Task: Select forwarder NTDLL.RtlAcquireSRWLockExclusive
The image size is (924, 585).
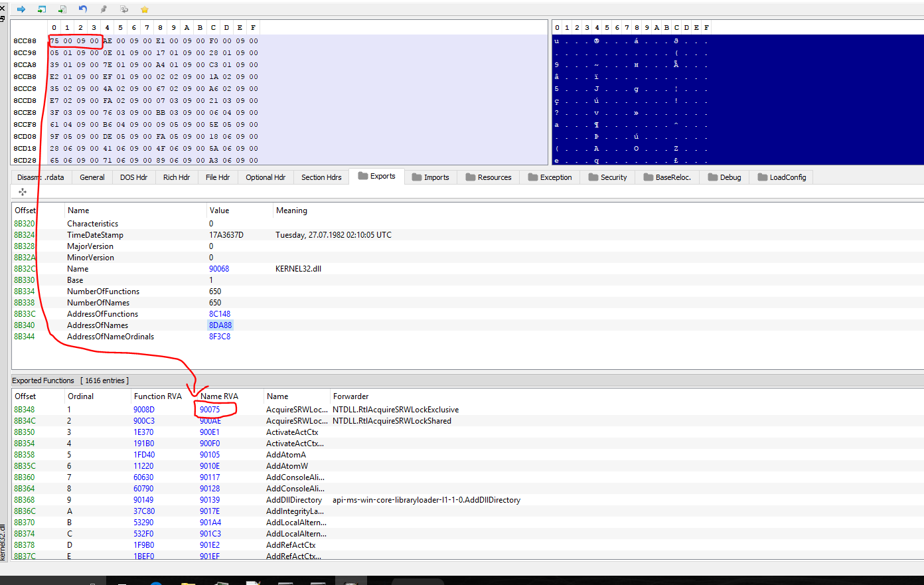Action: [396, 410]
